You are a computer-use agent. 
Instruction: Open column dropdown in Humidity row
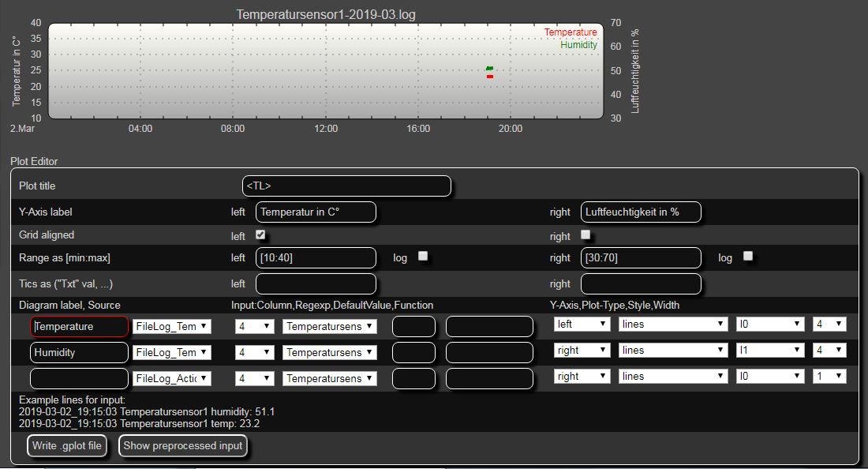(x=255, y=352)
